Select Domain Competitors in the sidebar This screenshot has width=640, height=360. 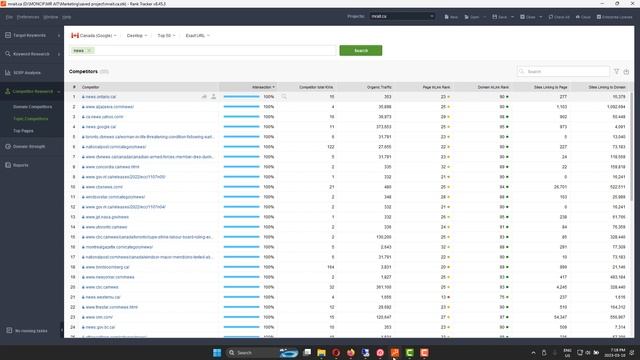point(32,107)
